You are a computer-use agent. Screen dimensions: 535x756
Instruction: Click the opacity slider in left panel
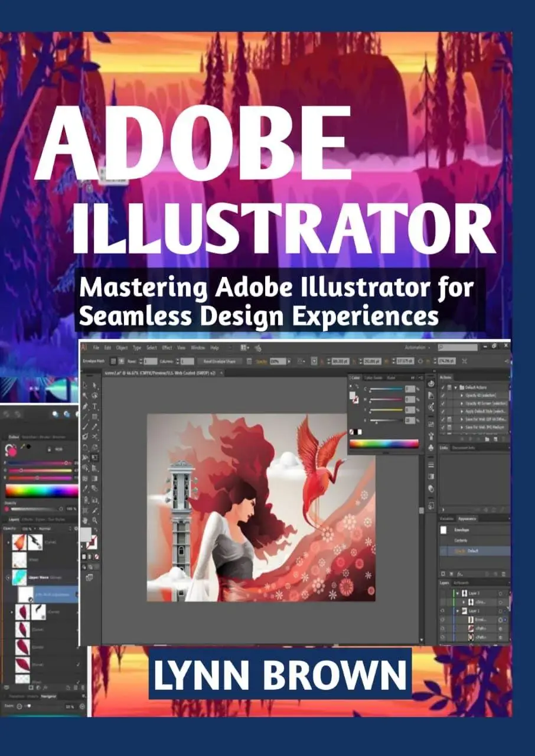click(x=37, y=509)
